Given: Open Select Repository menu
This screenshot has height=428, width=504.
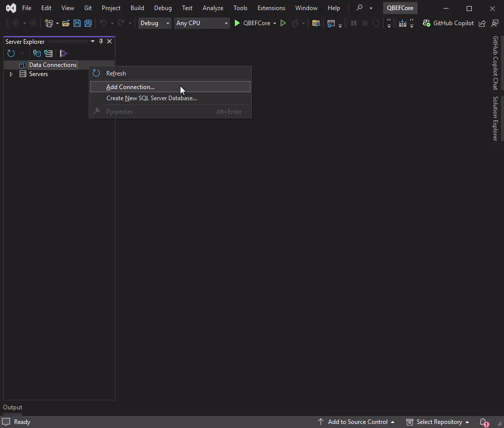Looking at the screenshot, I should [x=437, y=422].
